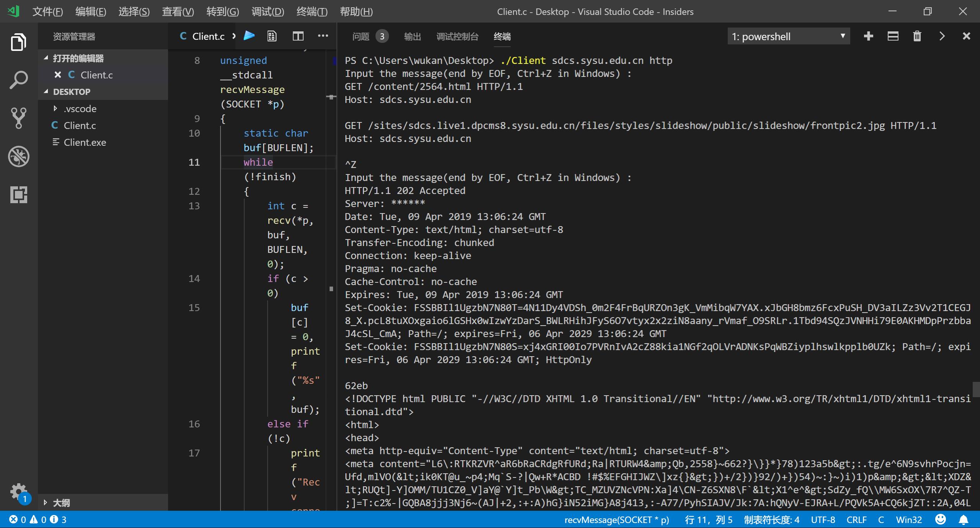Open the notifications bell in the status bar

pos(964,520)
